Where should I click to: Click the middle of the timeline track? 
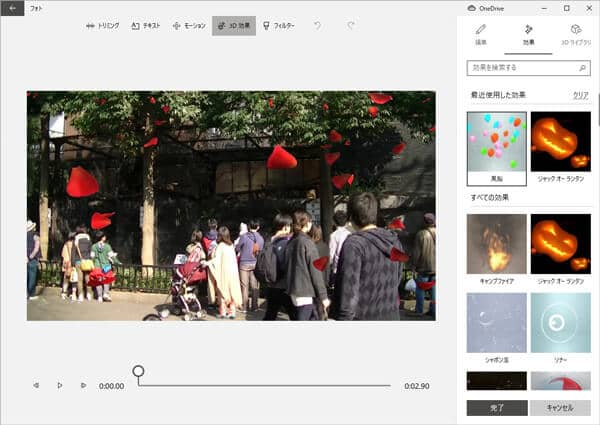coord(264,386)
